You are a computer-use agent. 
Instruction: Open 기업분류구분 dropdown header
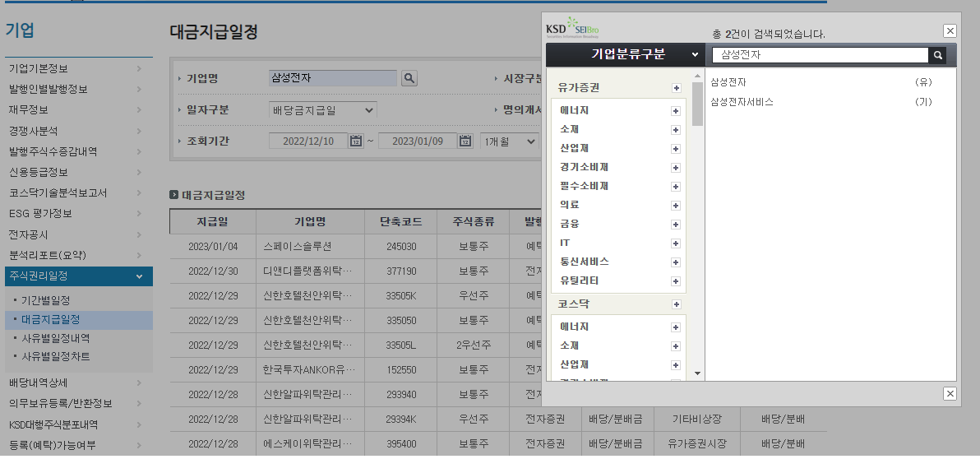(626, 54)
